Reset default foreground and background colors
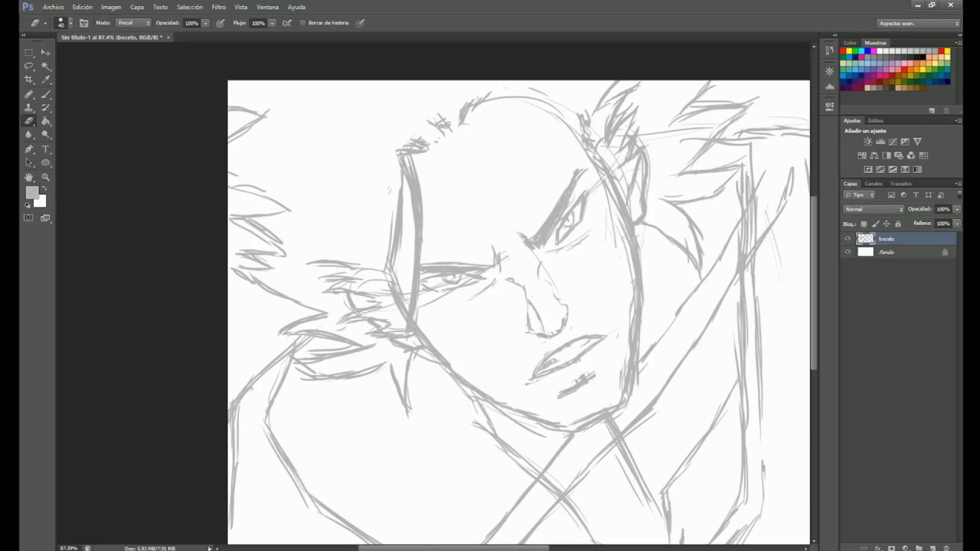The width and height of the screenshot is (980, 551). coord(28,205)
